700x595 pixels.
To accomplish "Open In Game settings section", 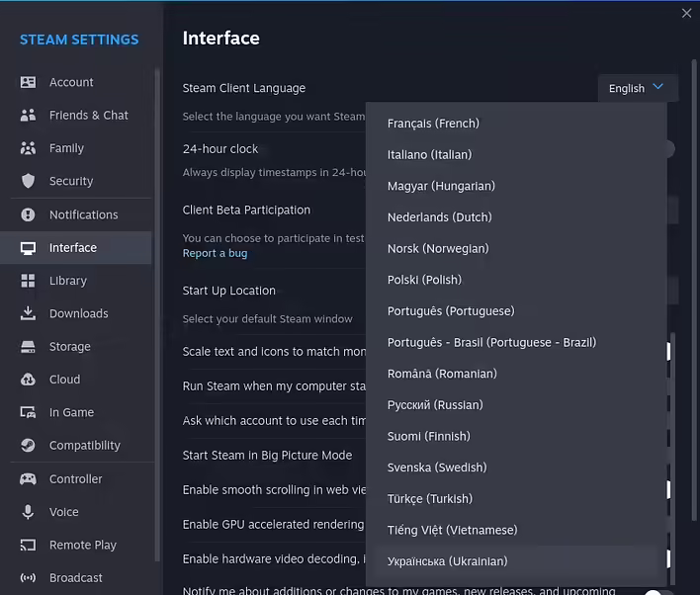I will (76, 412).
